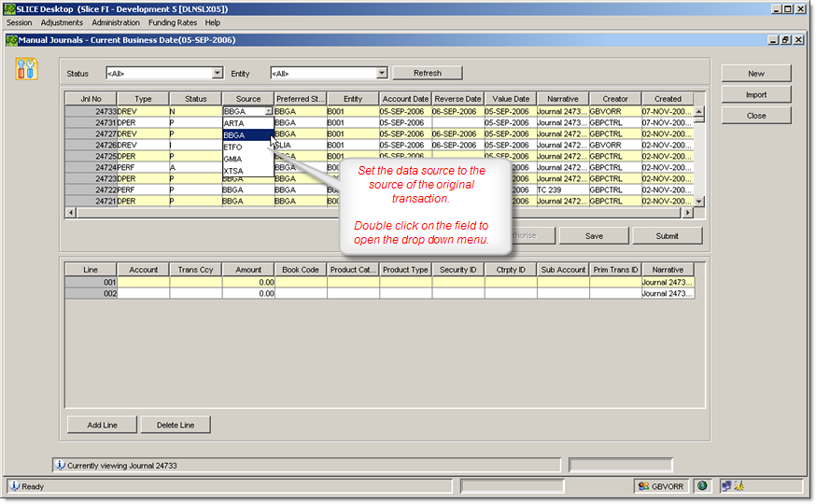Click the GBVORR user icon in status bar
Viewport: 816px width, 504px height.
(x=643, y=486)
